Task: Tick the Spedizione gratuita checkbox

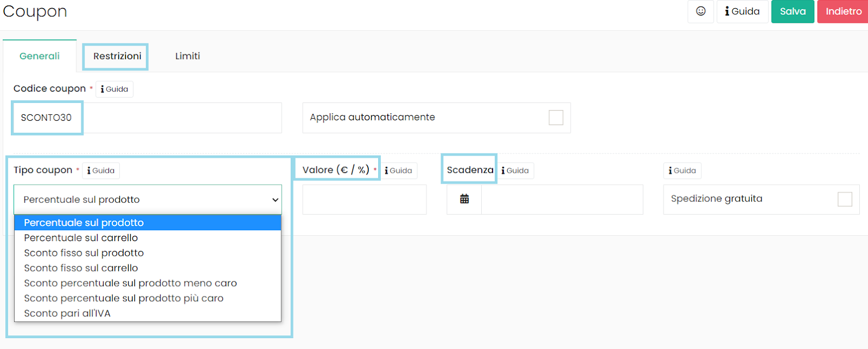Action: pyautogui.click(x=844, y=199)
